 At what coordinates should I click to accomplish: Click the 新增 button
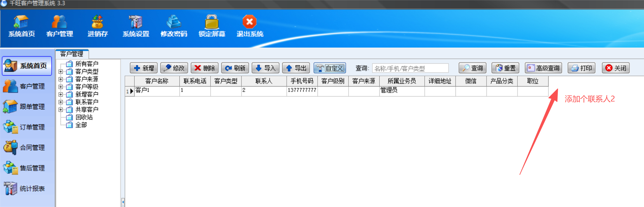click(144, 68)
